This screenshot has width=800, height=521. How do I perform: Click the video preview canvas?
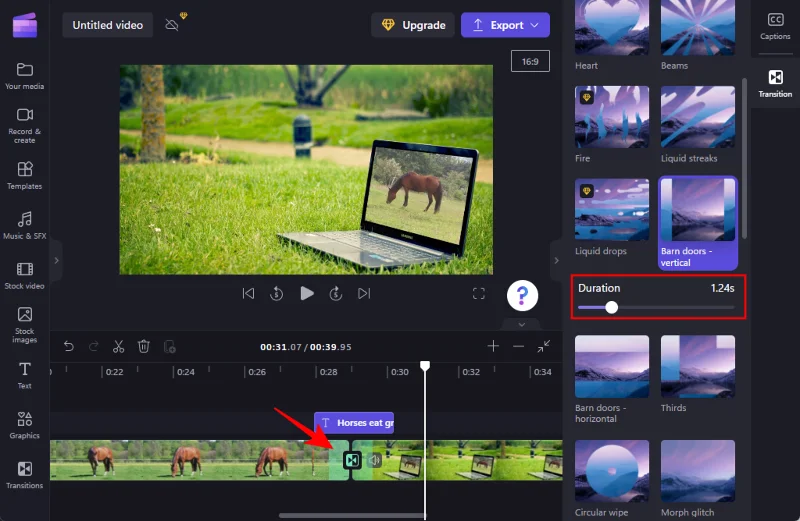click(x=306, y=169)
